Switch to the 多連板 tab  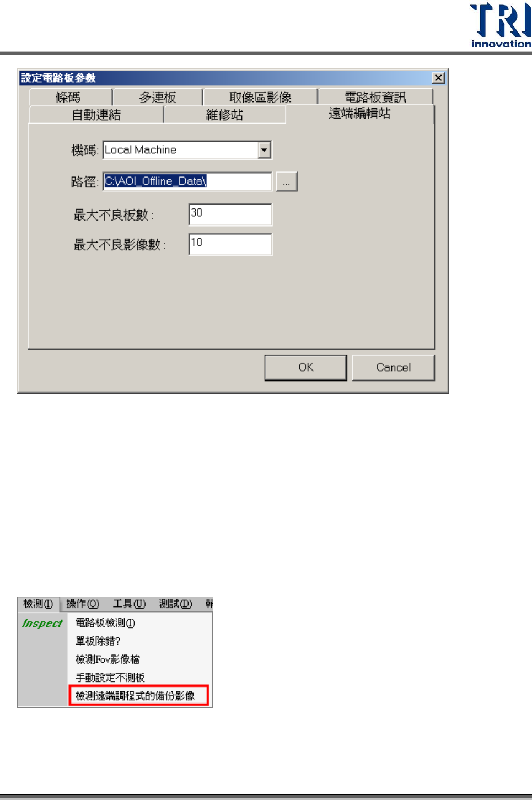(158, 97)
